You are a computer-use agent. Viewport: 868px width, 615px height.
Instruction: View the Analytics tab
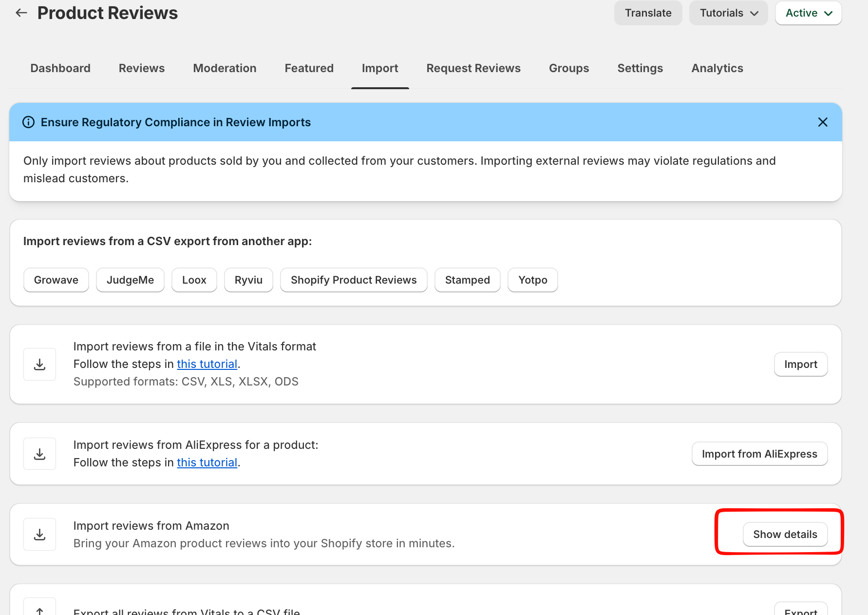point(717,68)
